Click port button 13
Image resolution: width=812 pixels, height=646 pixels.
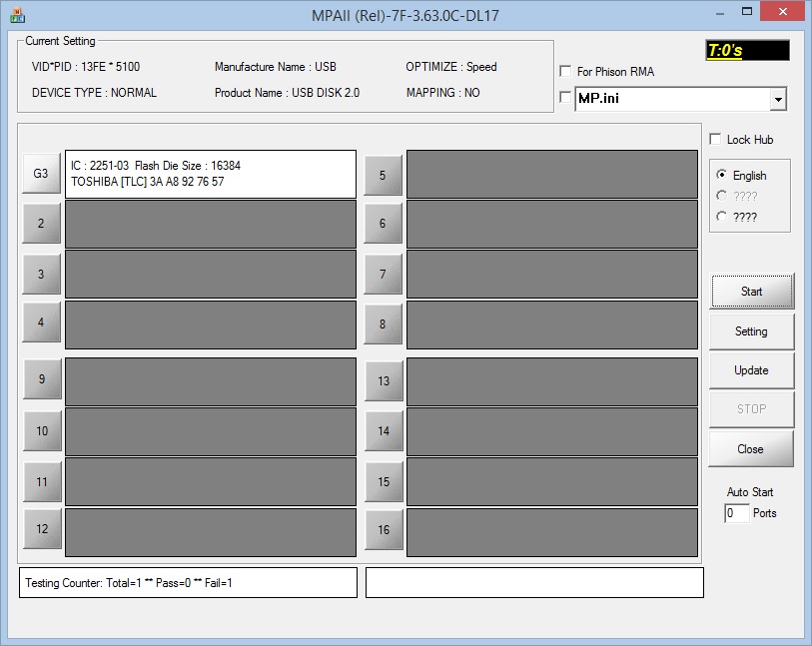[x=384, y=381]
